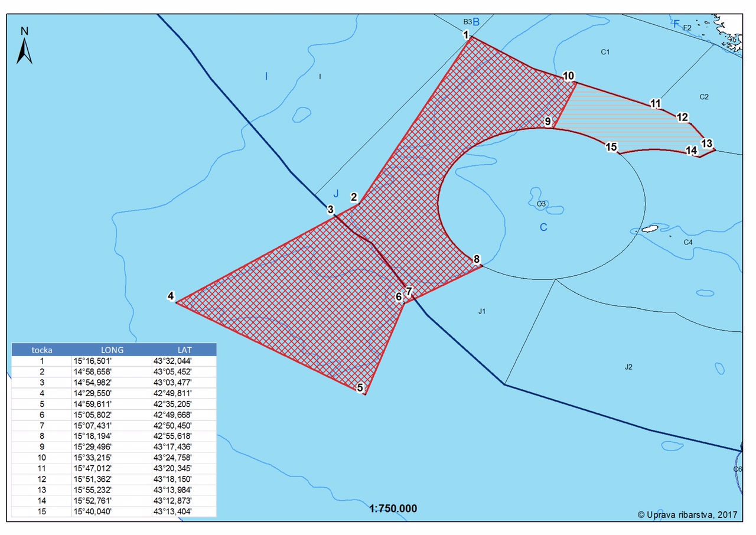Click the Uprava ribarstva 2017 copyright
Image resolution: width=756 pixels, height=535 pixels.
(x=687, y=514)
